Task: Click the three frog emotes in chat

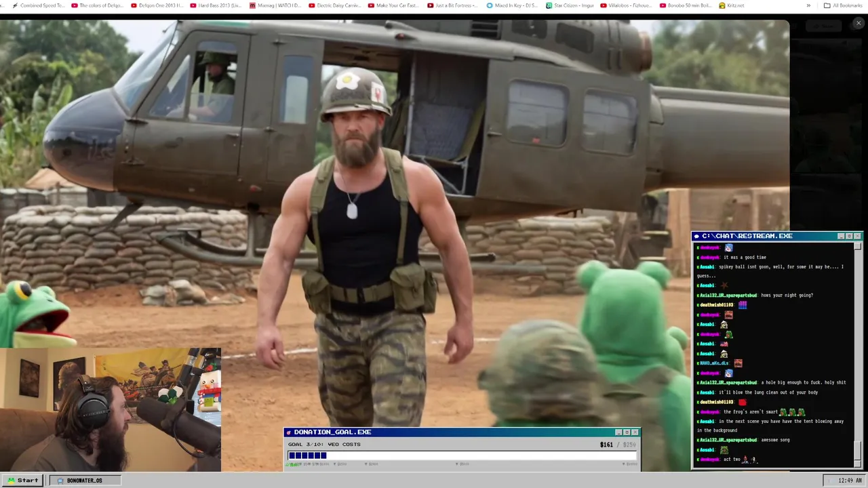Action: (x=792, y=412)
